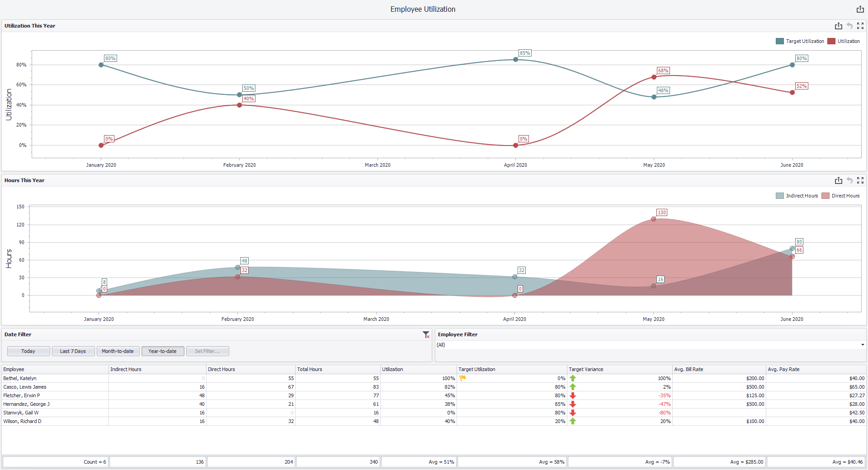Image resolution: width=868 pixels, height=470 pixels.
Task: Click the 85% April target utilization point
Action: click(x=515, y=59)
